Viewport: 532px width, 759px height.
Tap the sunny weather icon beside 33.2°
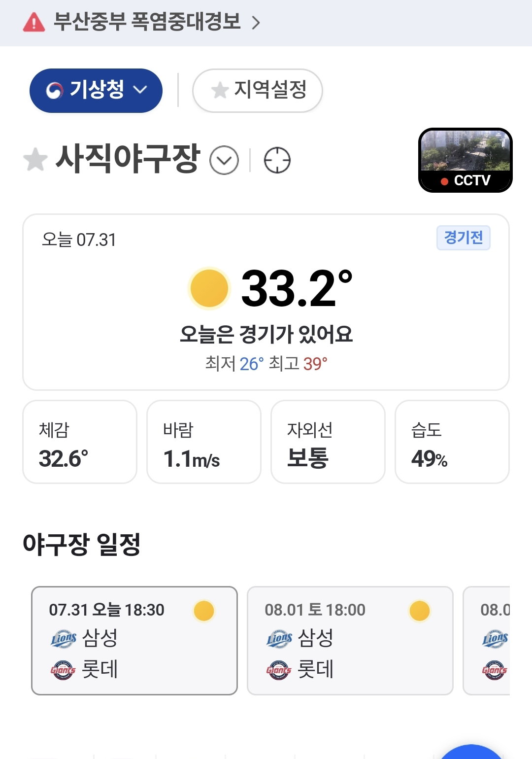209,288
